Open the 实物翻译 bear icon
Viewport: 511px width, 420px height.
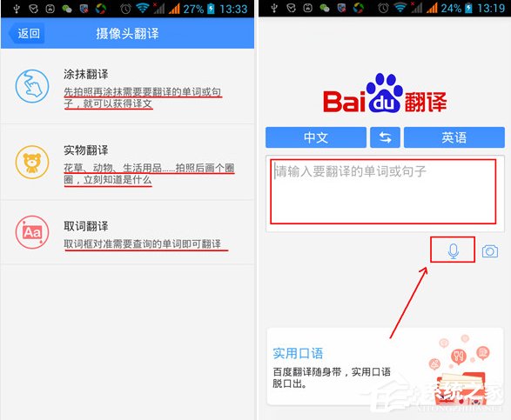coord(32,162)
